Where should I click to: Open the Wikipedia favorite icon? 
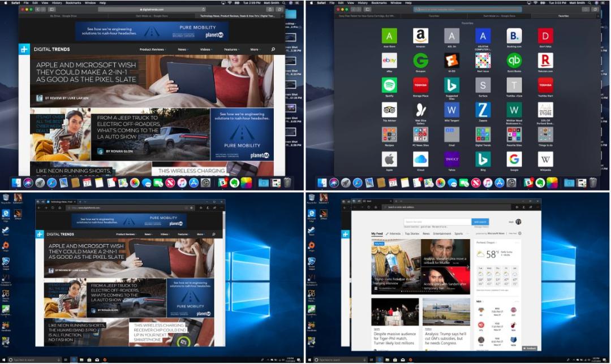545,159
